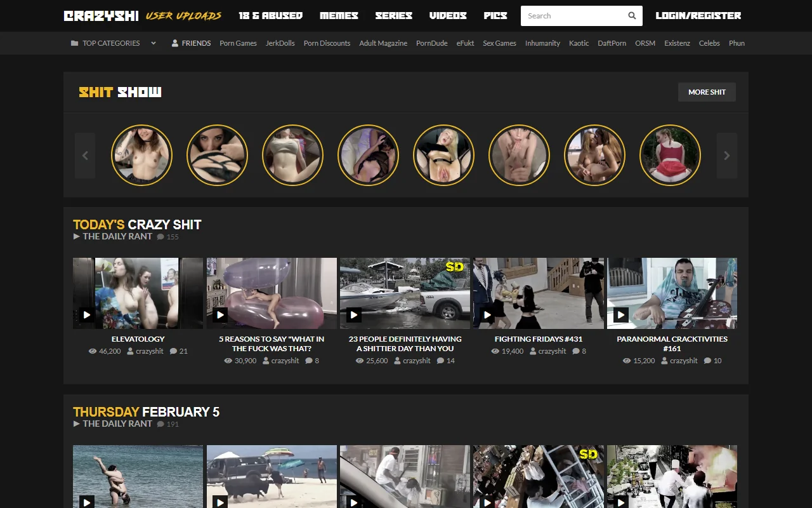
Task: Open the Friends link with the user icon
Action: (191, 43)
